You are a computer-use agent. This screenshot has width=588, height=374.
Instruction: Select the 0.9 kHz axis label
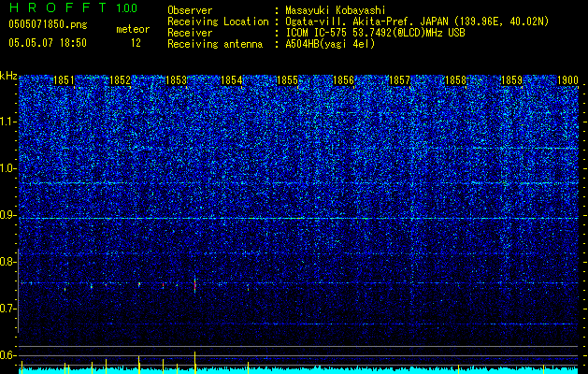[7, 215]
